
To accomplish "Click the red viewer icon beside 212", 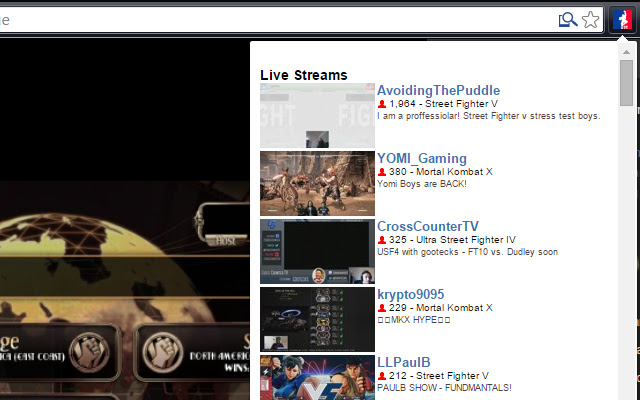I will pyautogui.click(x=382, y=376).
